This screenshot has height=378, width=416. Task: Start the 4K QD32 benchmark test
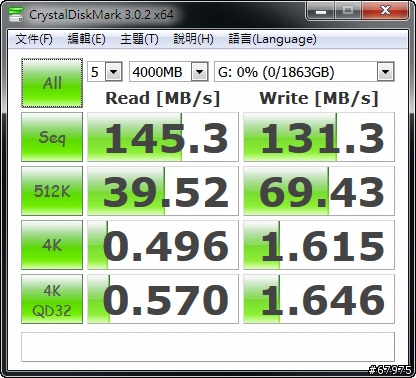(52, 299)
